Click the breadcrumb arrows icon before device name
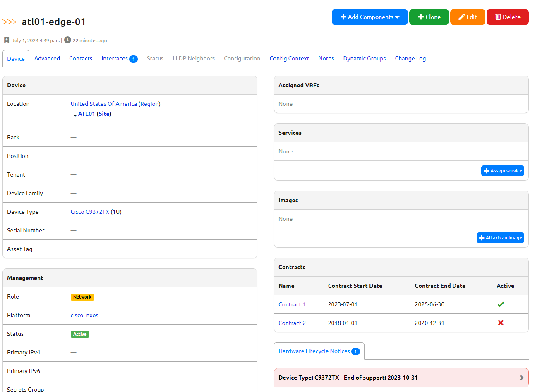This screenshot has height=392, width=535. pos(10,22)
